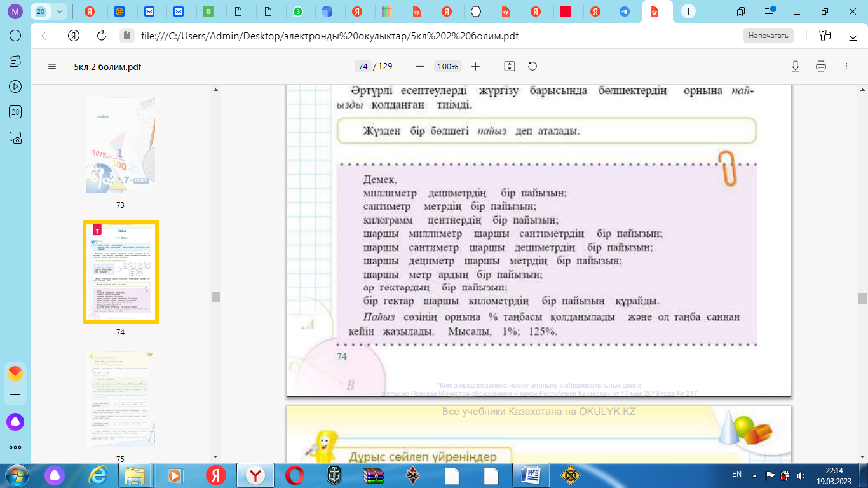
Task: Expand the tab group dropdown showing 20
Action: (x=60, y=11)
